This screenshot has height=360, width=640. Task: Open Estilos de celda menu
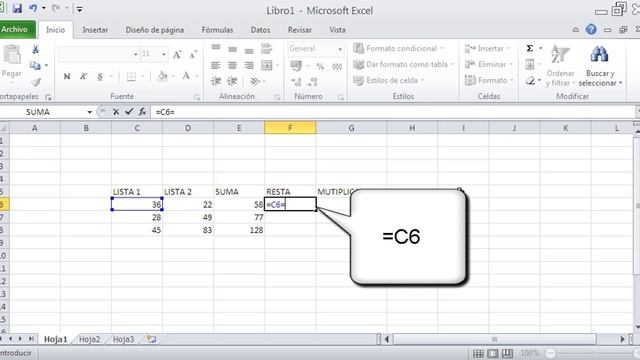389,80
